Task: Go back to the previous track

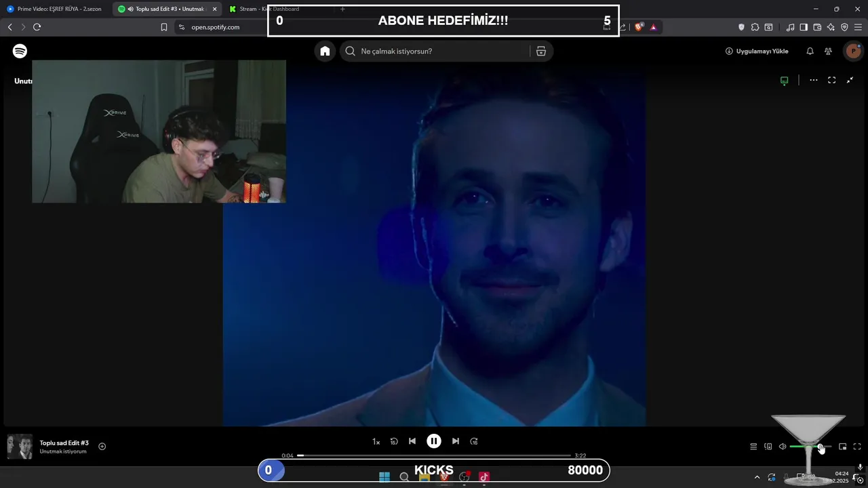Action: (412, 441)
